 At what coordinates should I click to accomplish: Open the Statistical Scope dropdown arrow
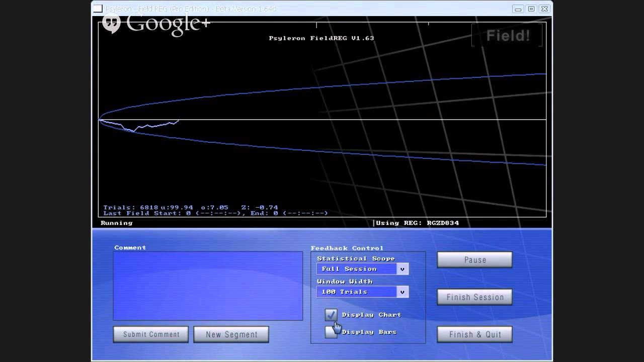[x=402, y=269]
